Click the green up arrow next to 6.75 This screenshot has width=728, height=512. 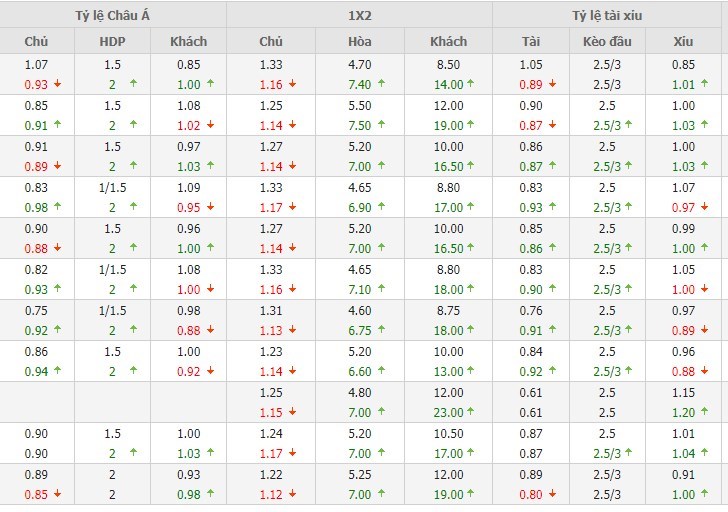click(x=381, y=330)
